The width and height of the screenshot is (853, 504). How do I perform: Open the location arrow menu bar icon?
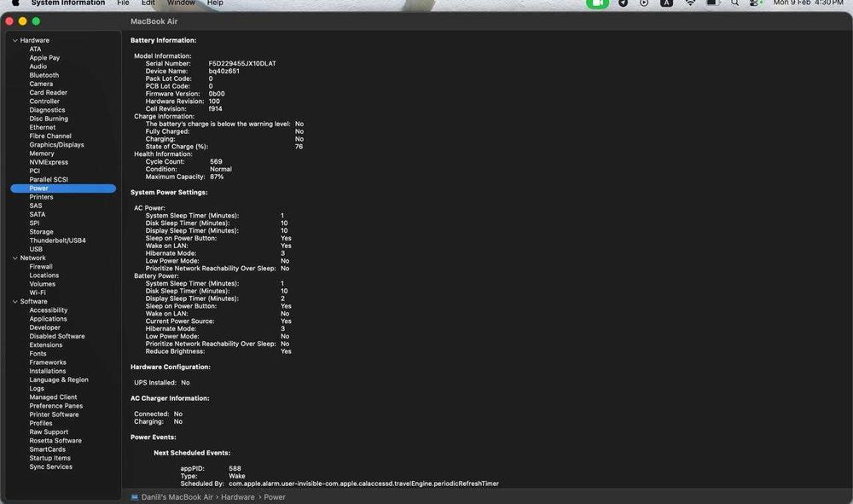click(623, 3)
